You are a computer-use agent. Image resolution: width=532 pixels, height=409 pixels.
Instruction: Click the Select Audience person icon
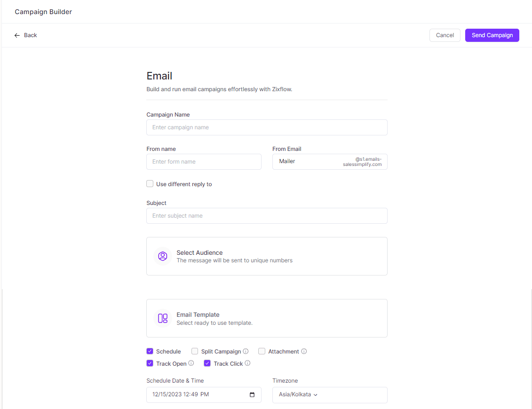pyautogui.click(x=162, y=256)
